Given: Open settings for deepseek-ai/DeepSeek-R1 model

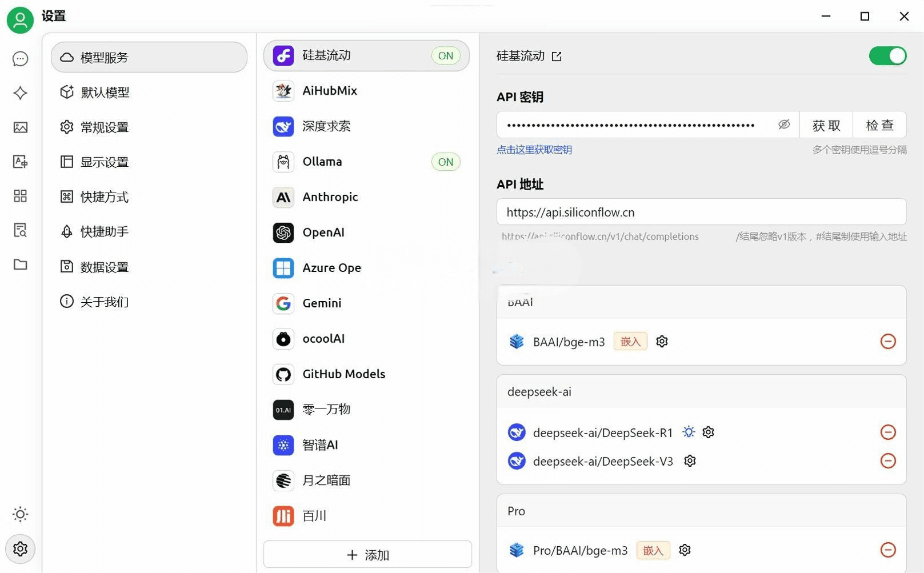Looking at the screenshot, I should [708, 432].
